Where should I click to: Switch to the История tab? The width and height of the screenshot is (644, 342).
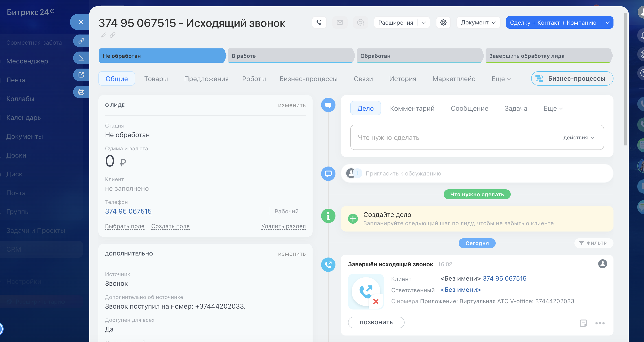[x=403, y=79]
